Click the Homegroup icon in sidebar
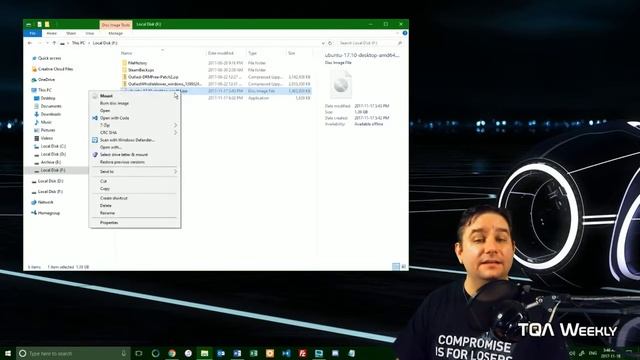 coord(34,213)
